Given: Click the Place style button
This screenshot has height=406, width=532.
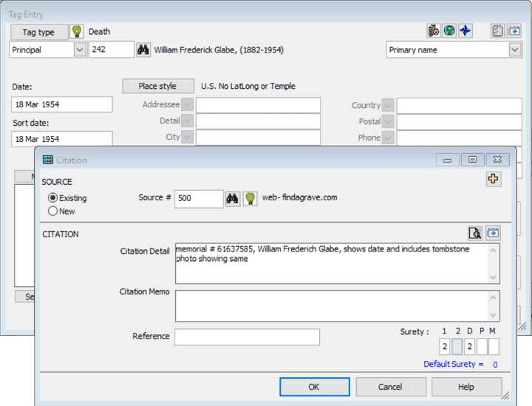Looking at the screenshot, I should tap(158, 87).
